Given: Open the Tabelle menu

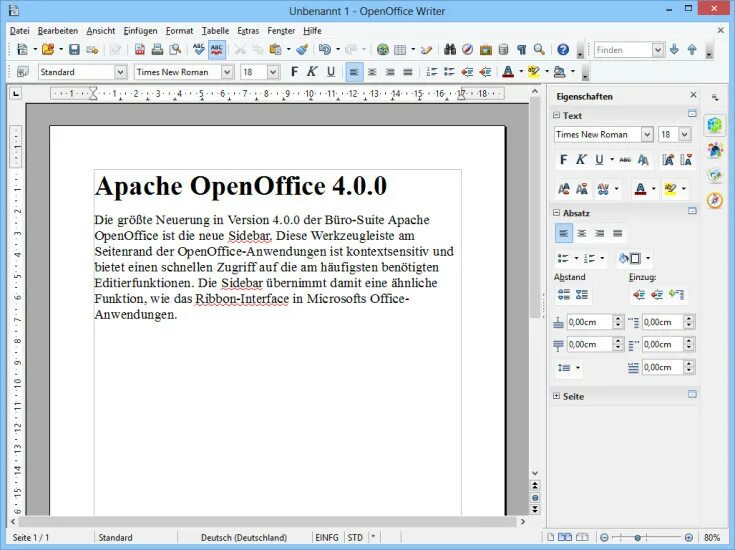Looking at the screenshot, I should (x=215, y=30).
